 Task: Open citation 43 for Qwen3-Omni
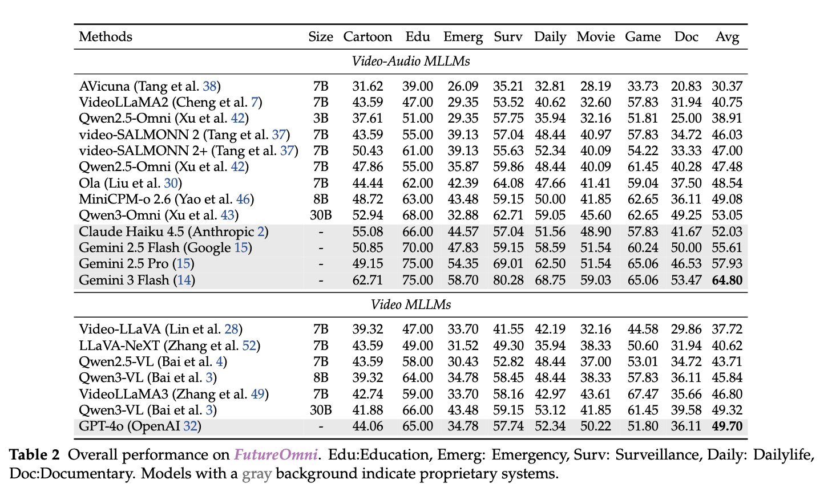(227, 216)
